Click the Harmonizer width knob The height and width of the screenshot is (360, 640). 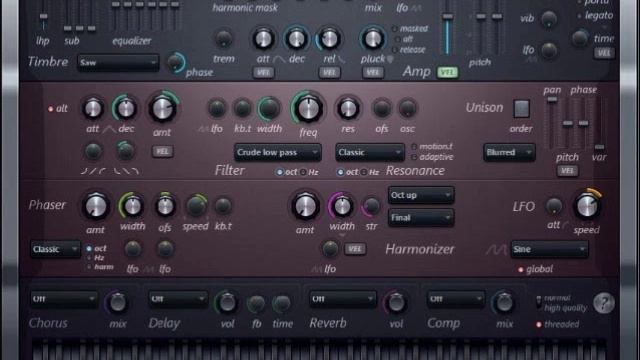click(342, 206)
